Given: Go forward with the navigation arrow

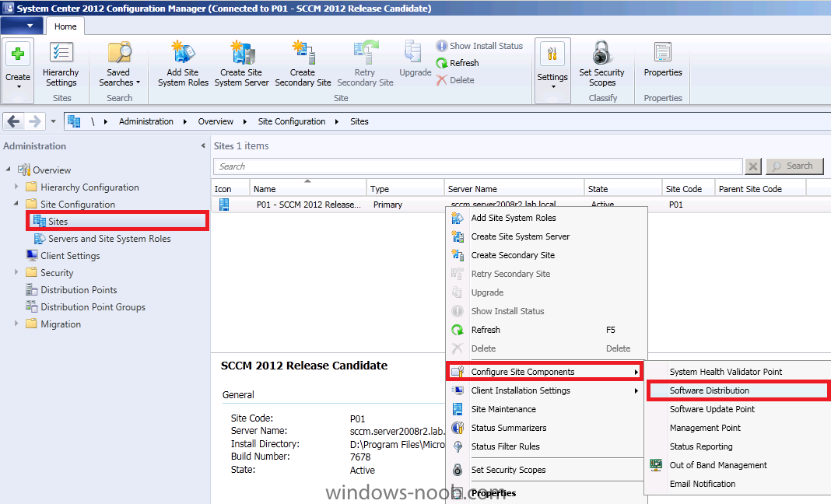Looking at the screenshot, I should 34,121.
